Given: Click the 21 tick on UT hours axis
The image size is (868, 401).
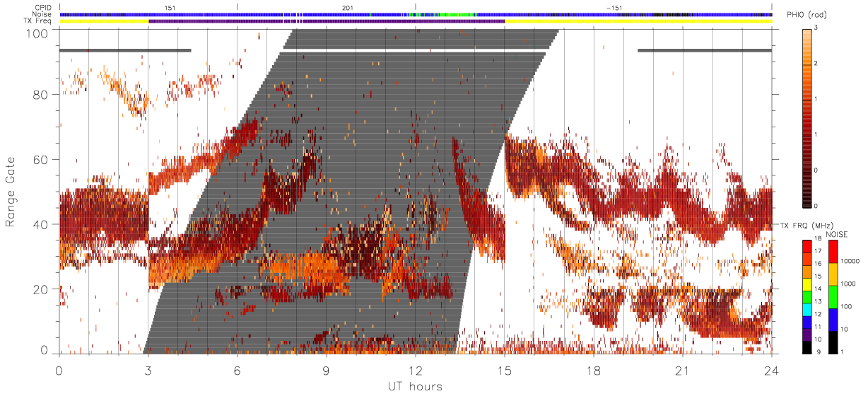Looking at the screenshot, I should point(683,370).
